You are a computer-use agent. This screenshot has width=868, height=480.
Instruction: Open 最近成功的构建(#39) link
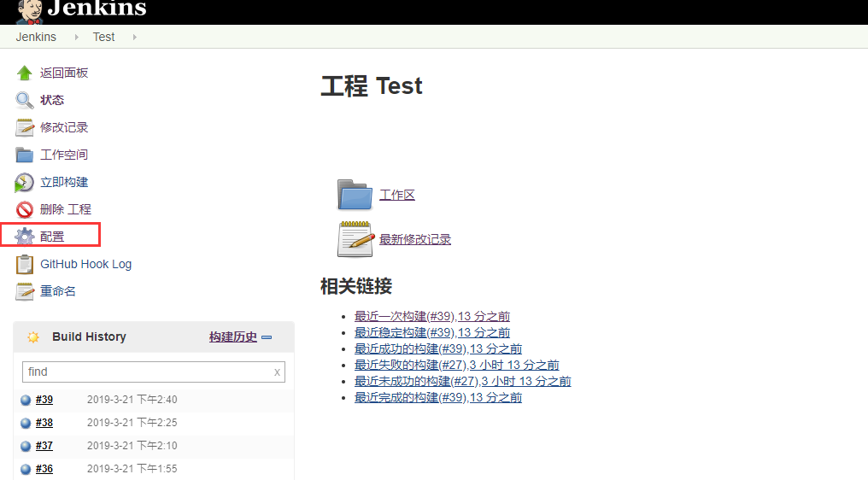(438, 348)
